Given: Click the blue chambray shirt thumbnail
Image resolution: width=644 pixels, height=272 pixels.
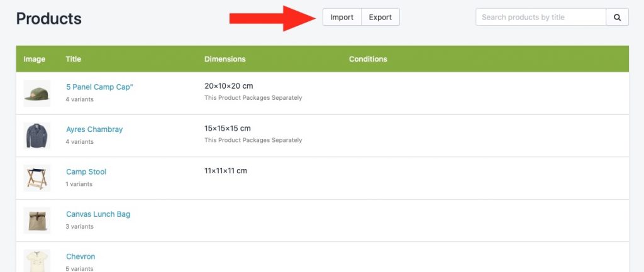Looking at the screenshot, I should tap(37, 136).
